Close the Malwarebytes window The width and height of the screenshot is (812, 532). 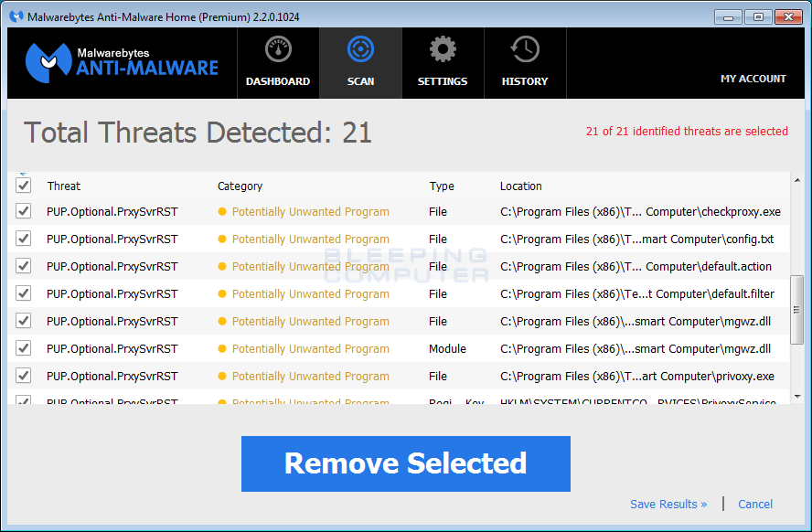788,17
